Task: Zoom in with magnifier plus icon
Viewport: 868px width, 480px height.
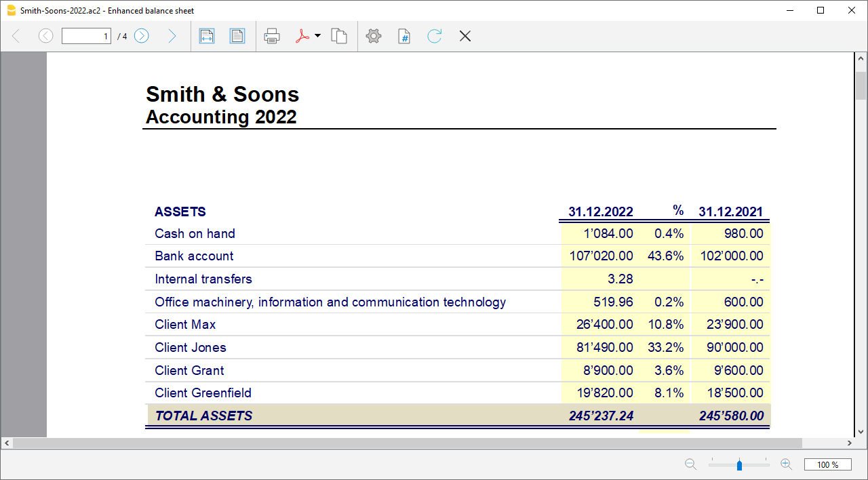Action: tap(787, 464)
